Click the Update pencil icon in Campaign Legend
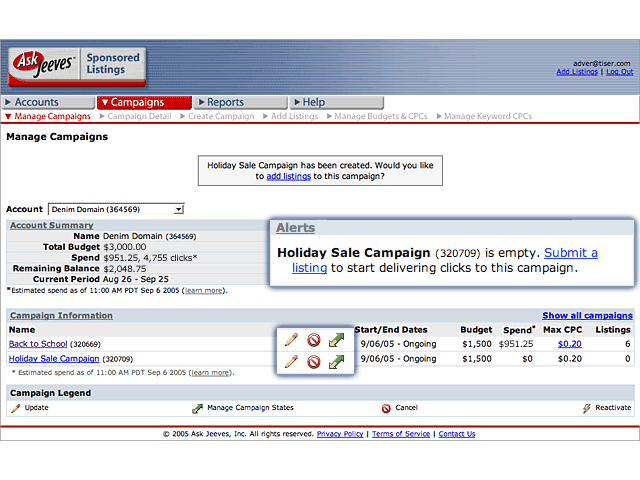 16,408
